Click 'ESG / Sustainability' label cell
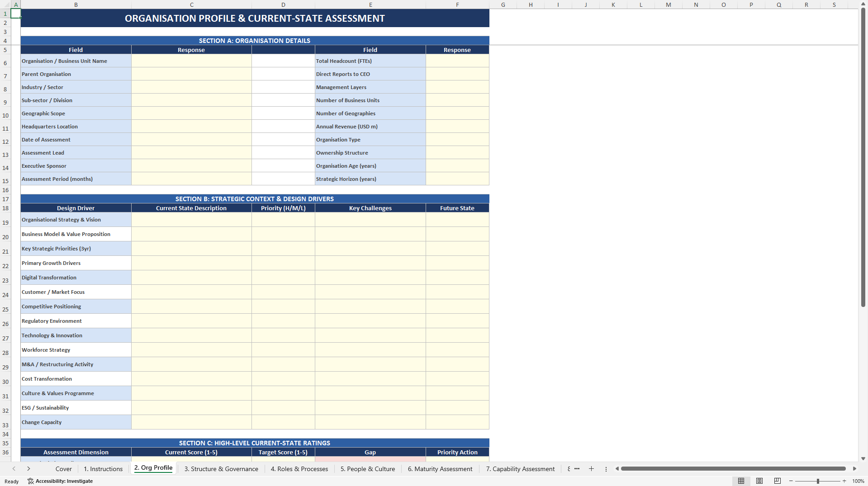868x486 pixels. (x=76, y=407)
